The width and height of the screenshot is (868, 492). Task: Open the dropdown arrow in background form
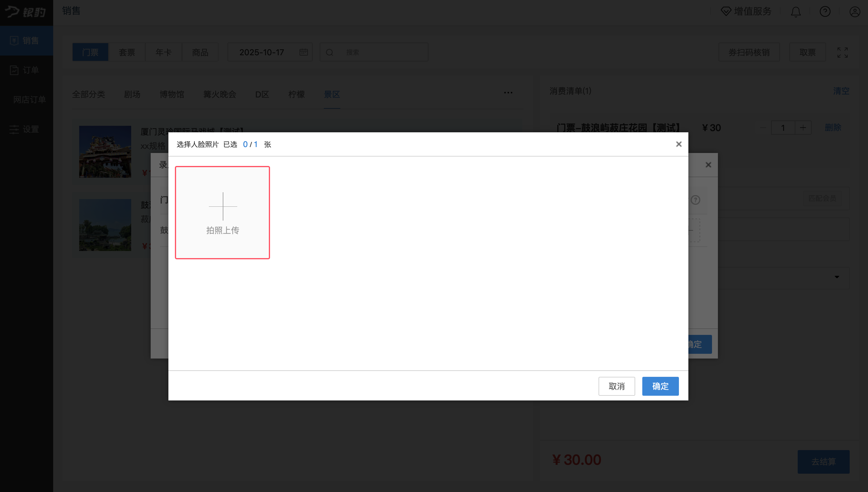(x=837, y=277)
